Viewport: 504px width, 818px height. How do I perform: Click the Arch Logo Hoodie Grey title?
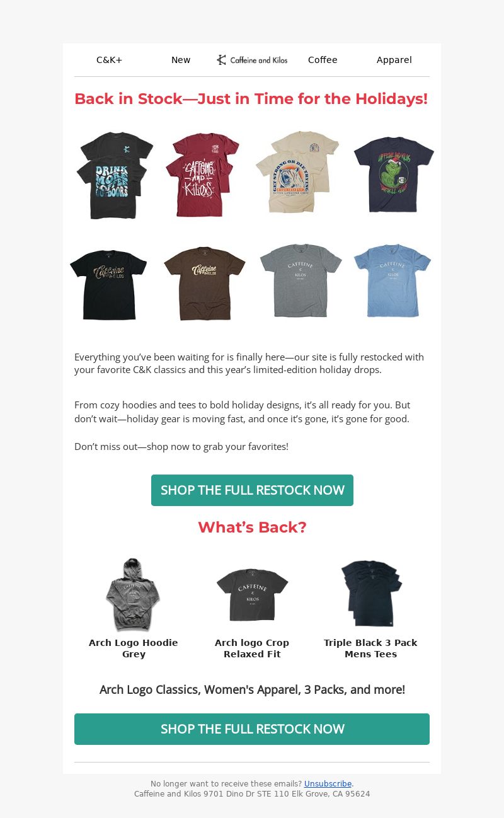pos(134,648)
